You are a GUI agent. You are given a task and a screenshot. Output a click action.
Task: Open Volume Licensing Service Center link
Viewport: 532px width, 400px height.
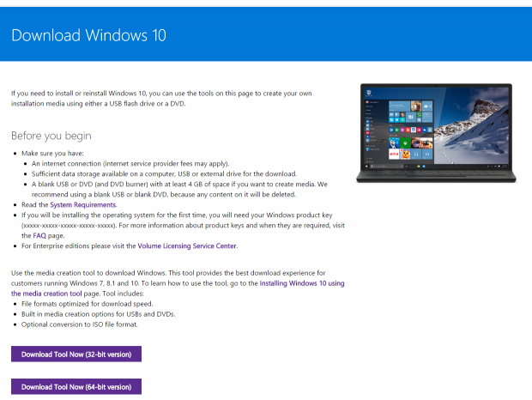[x=187, y=245]
